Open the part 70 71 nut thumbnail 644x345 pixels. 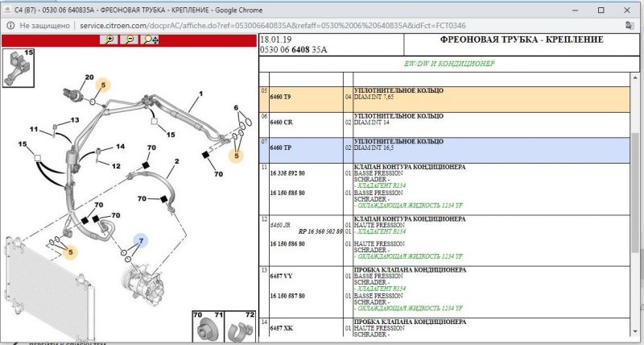[x=208, y=326]
